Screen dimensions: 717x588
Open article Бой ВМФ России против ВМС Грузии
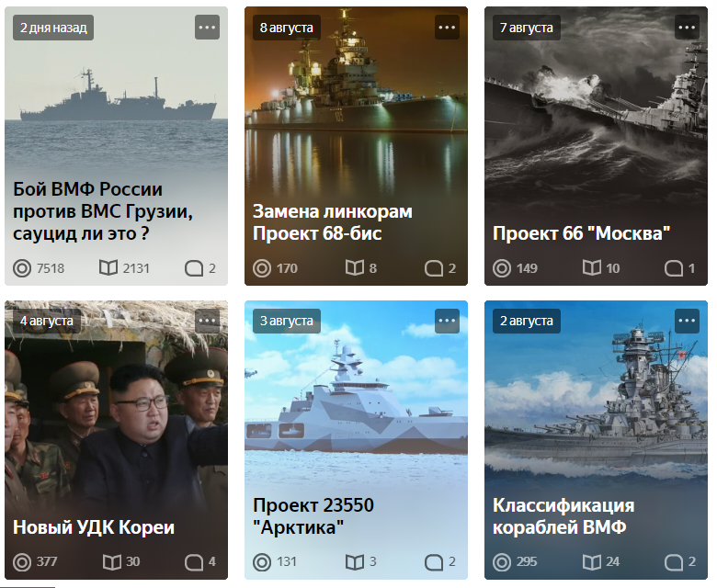[103, 211]
